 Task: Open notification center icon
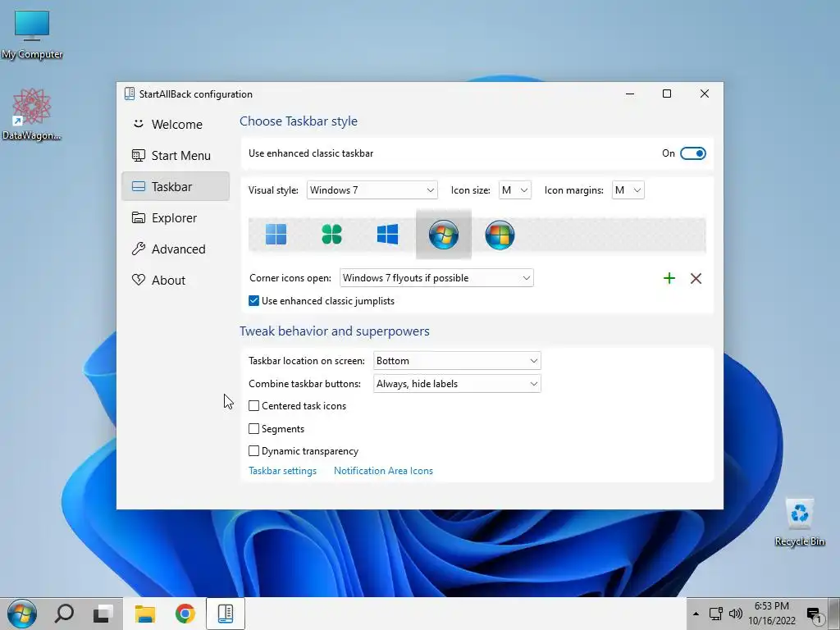815,614
